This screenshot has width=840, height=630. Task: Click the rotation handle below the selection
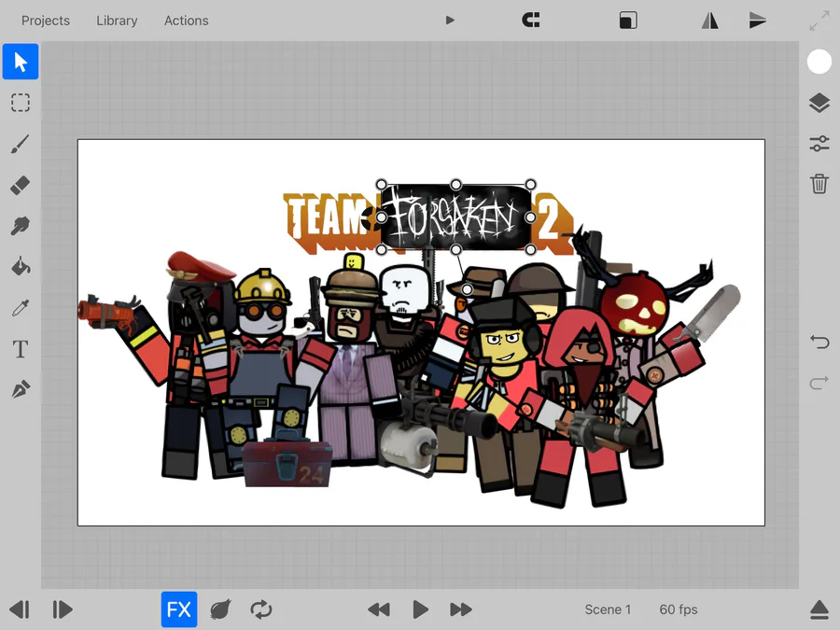click(x=468, y=290)
